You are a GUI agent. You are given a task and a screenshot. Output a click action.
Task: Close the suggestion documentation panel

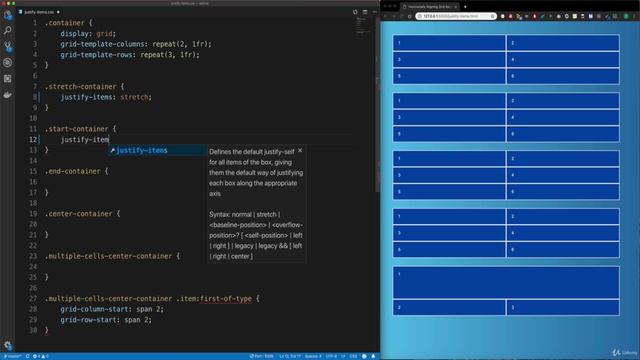(300, 151)
